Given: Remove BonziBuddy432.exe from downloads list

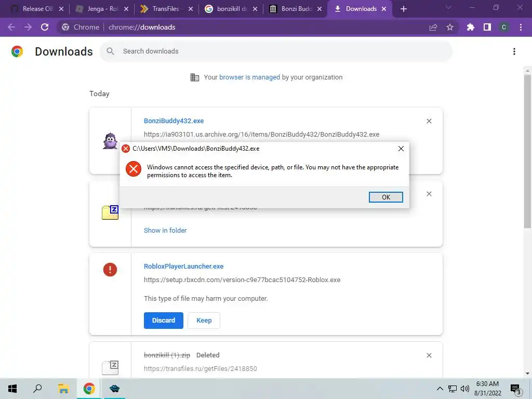Looking at the screenshot, I should [x=429, y=121].
